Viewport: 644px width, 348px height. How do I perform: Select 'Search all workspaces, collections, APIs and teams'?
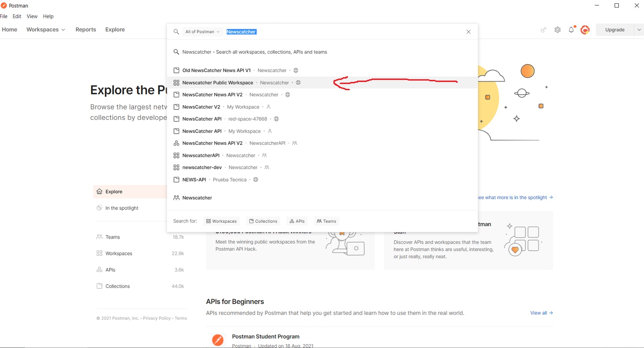coord(322,52)
